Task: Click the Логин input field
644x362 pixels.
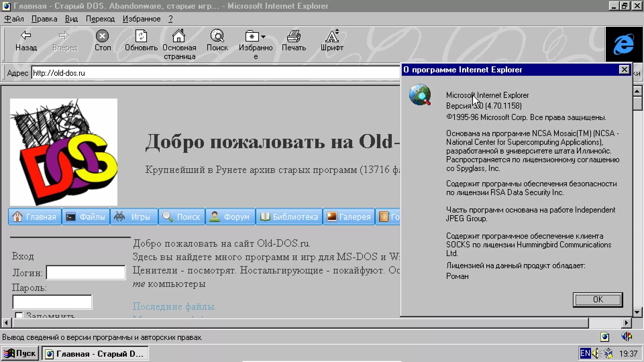Action: click(86, 273)
